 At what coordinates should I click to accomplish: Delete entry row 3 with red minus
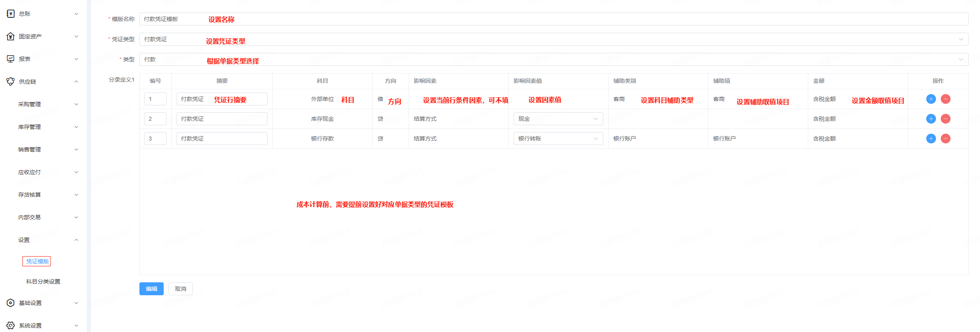pyautogui.click(x=945, y=139)
